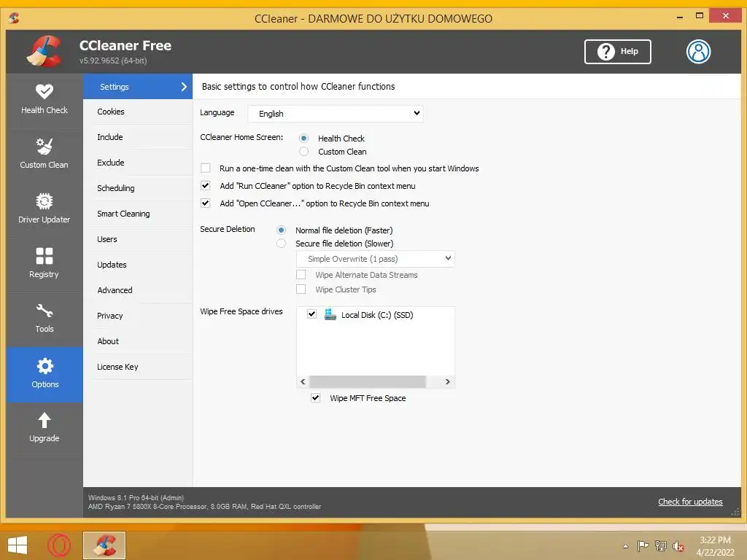Open the Users options page

[138, 239]
